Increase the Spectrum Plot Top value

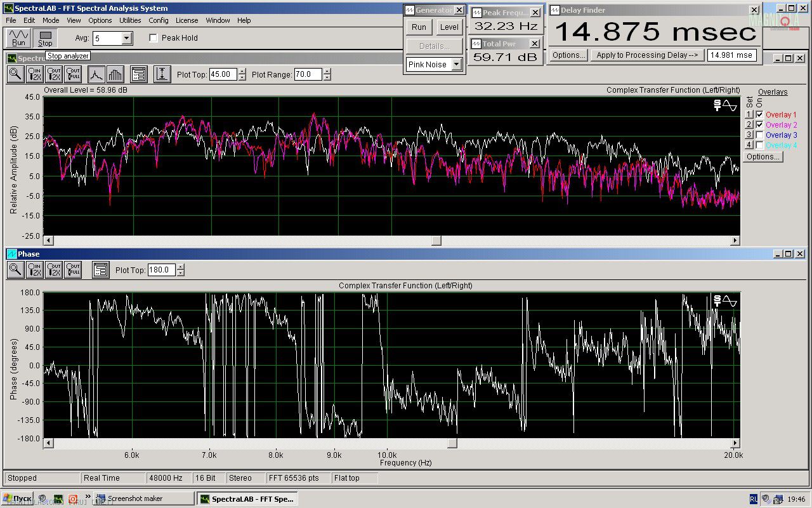(242, 72)
